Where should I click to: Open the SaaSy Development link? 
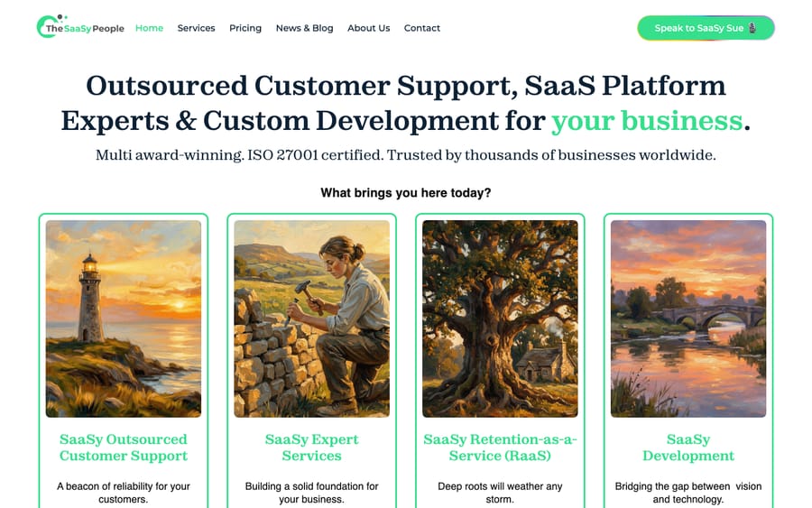tap(688, 448)
